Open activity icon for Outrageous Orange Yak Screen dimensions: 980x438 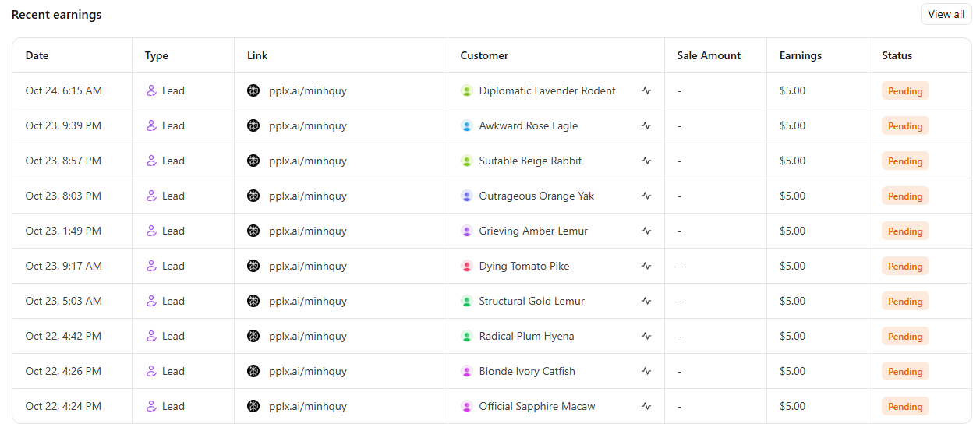646,196
